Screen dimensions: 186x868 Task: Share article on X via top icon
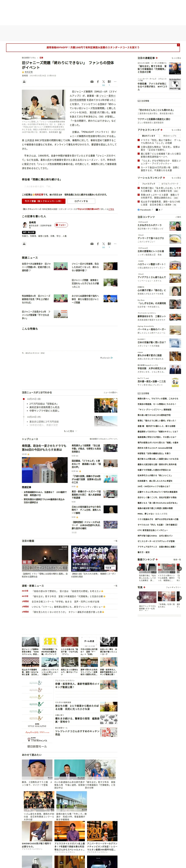104,82
